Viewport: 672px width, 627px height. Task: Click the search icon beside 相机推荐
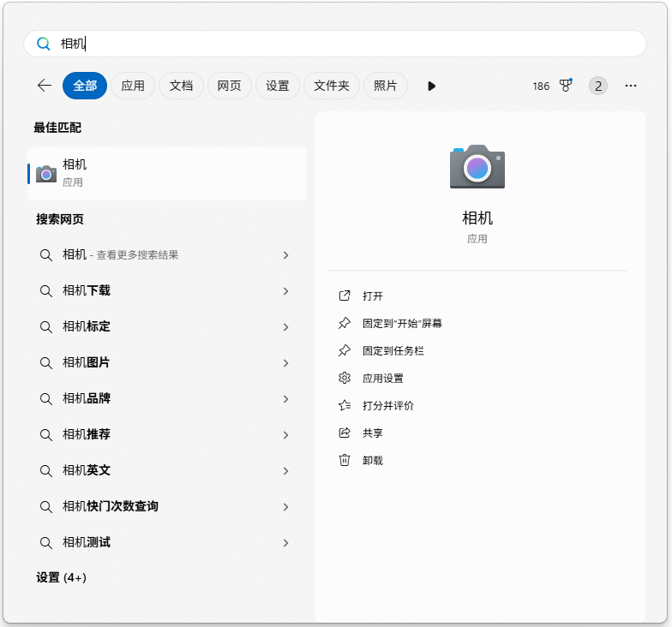click(46, 435)
